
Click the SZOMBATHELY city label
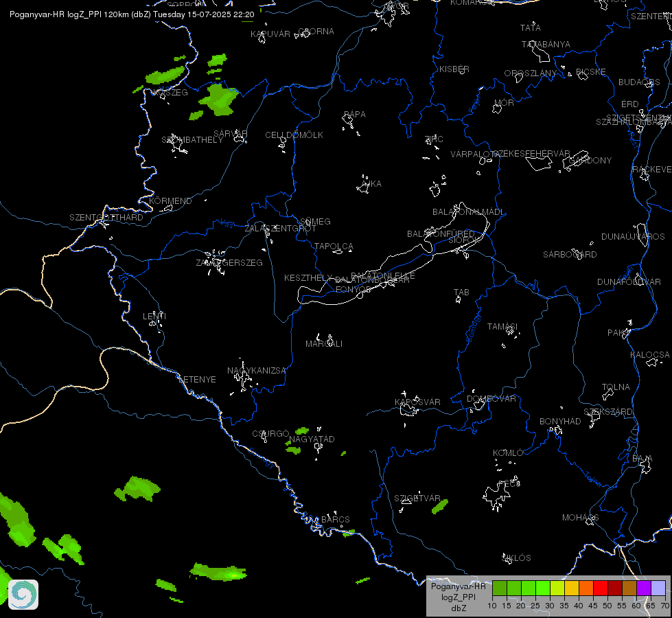click(x=192, y=140)
